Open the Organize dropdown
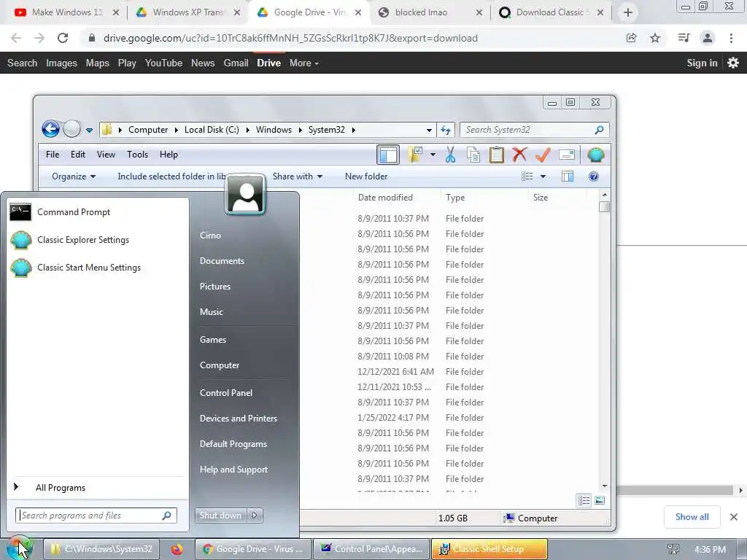The height and width of the screenshot is (560, 747). pyautogui.click(x=74, y=176)
